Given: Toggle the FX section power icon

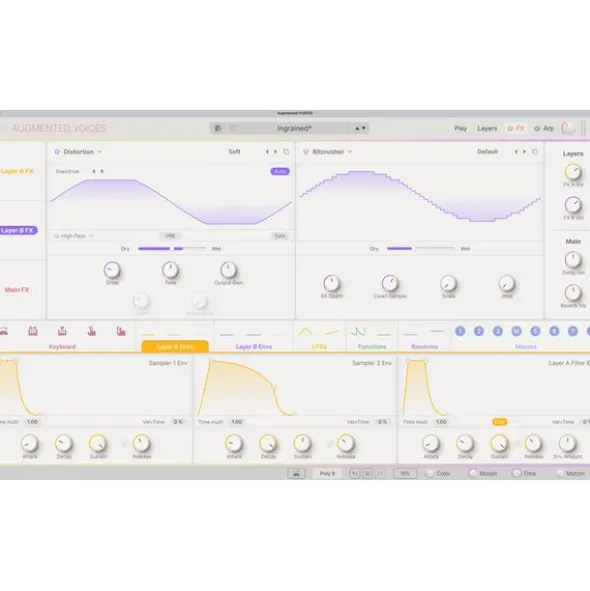Looking at the screenshot, I should (510, 128).
